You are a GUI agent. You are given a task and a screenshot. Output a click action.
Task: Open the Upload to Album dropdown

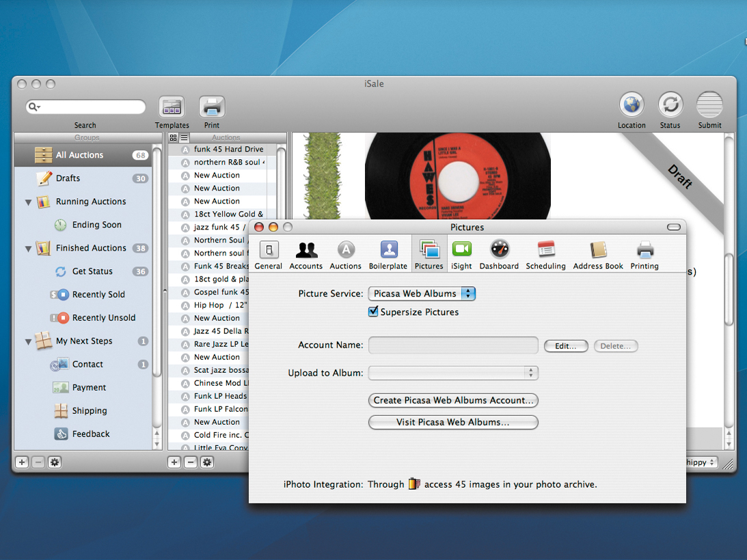pyautogui.click(x=453, y=373)
